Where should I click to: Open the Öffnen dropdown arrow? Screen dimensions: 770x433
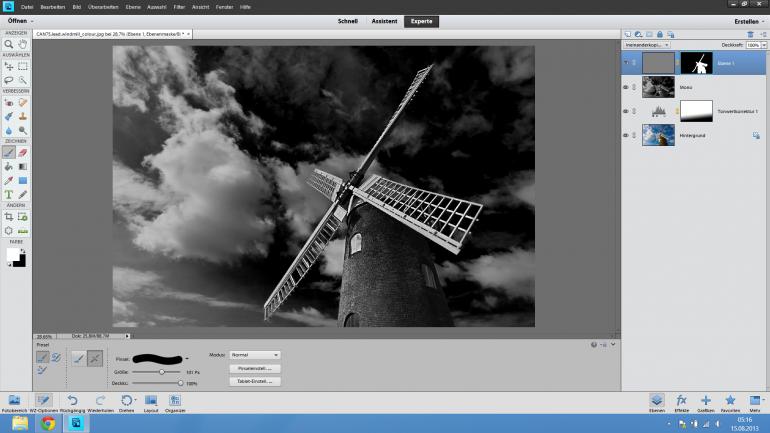pos(32,22)
